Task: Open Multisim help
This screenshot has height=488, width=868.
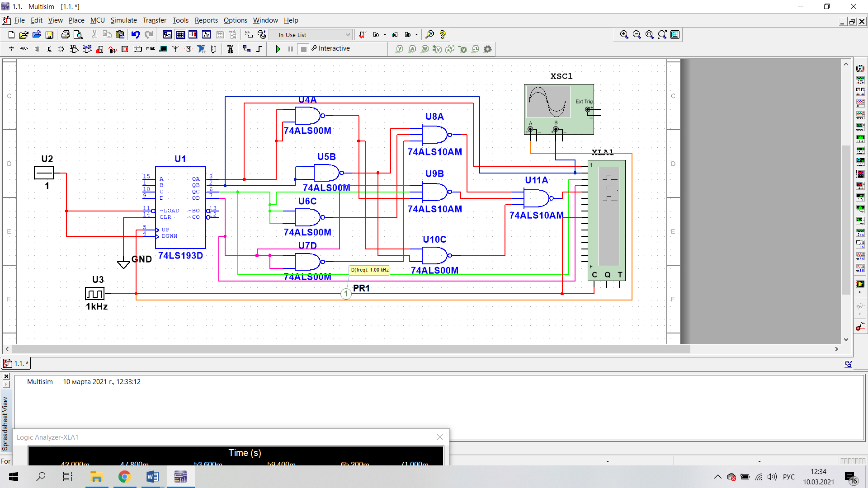Action: 443,35
